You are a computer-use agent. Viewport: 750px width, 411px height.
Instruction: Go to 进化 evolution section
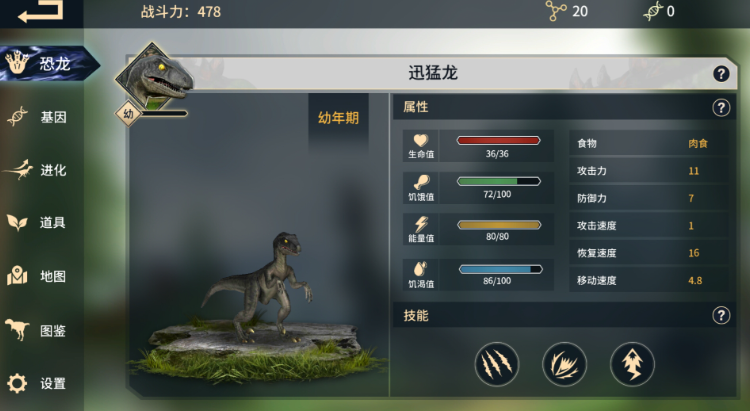[37, 170]
